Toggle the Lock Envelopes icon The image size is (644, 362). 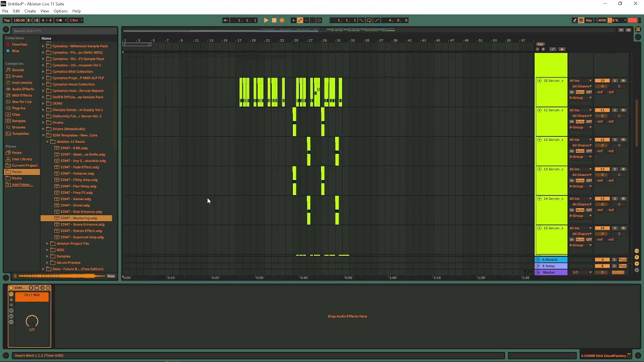[x=562, y=49]
